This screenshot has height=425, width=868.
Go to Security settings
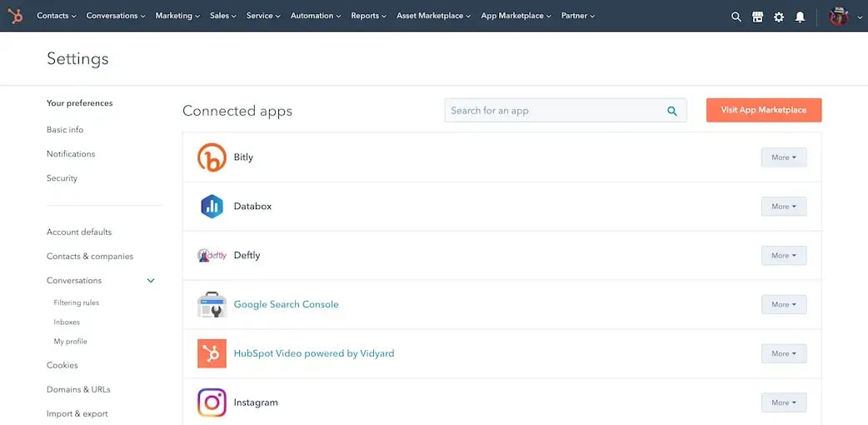click(x=62, y=178)
